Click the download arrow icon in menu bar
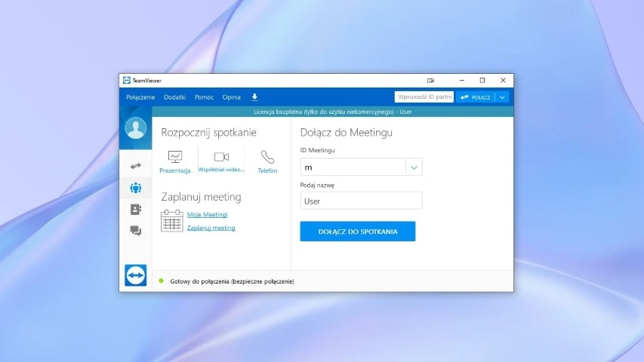 pos(254,97)
